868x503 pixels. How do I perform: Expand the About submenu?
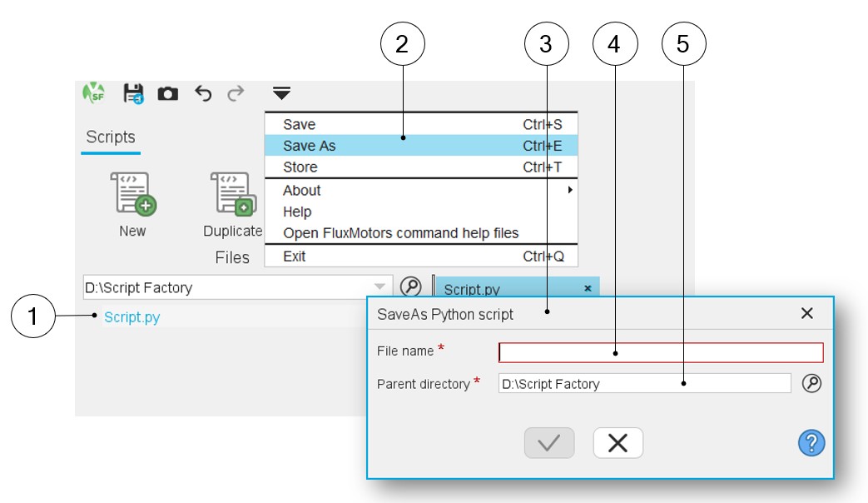(x=570, y=190)
